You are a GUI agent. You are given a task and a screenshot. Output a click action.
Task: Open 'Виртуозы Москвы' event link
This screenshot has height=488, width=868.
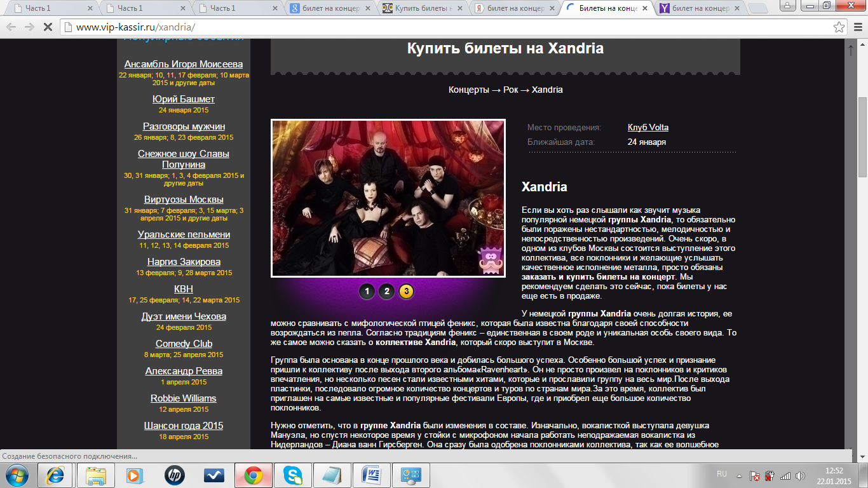184,200
